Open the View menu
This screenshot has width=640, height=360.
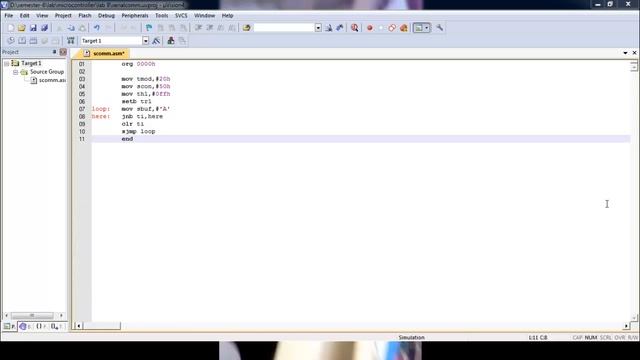42,16
